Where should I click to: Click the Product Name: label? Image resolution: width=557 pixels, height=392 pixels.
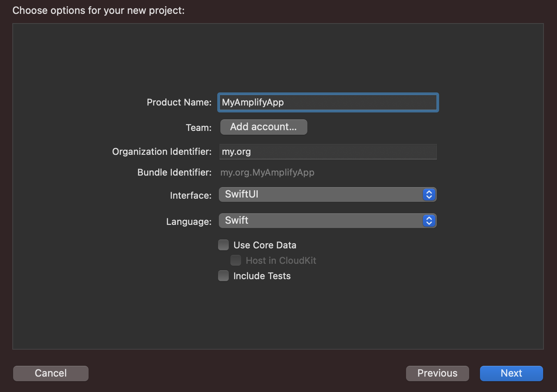tap(179, 102)
